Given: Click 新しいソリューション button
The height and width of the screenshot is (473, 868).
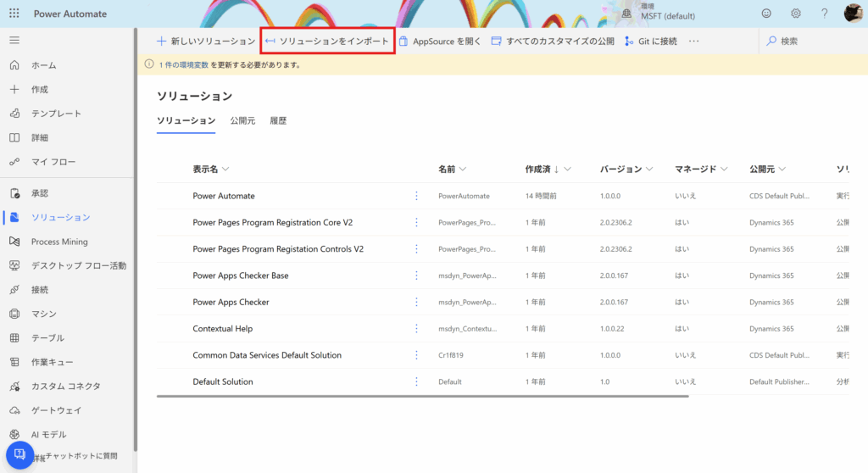Looking at the screenshot, I should coord(205,41).
